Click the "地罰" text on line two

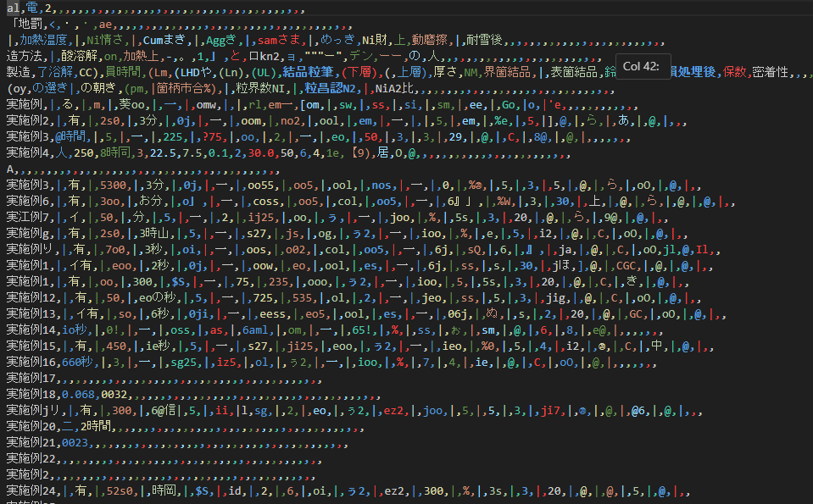[x=30, y=24]
